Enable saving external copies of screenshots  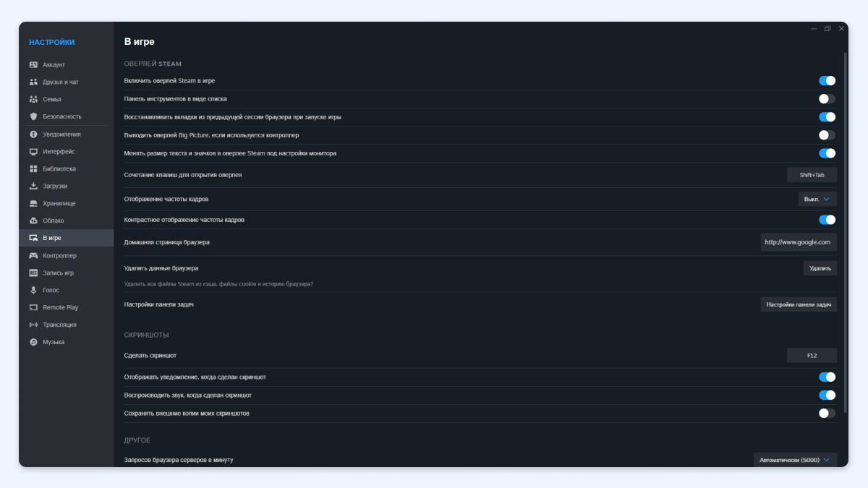pos(827,414)
